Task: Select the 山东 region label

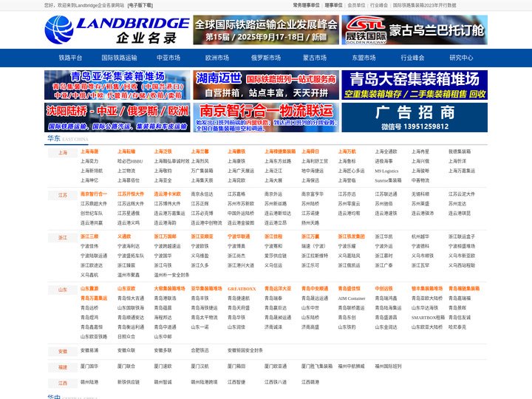Action: pyautogui.click(x=63, y=290)
